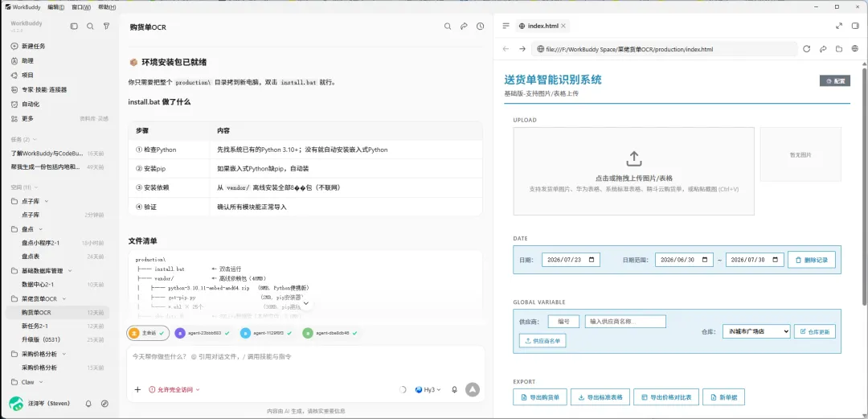Toggle the preview side panel icon
868x419 pixels.
pos(855,26)
